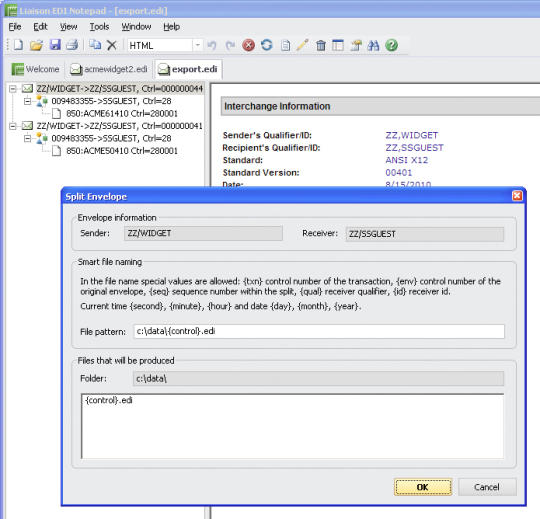The height and width of the screenshot is (519, 540).
Task: Click the yellow pencil edit icon
Action: pos(302,45)
